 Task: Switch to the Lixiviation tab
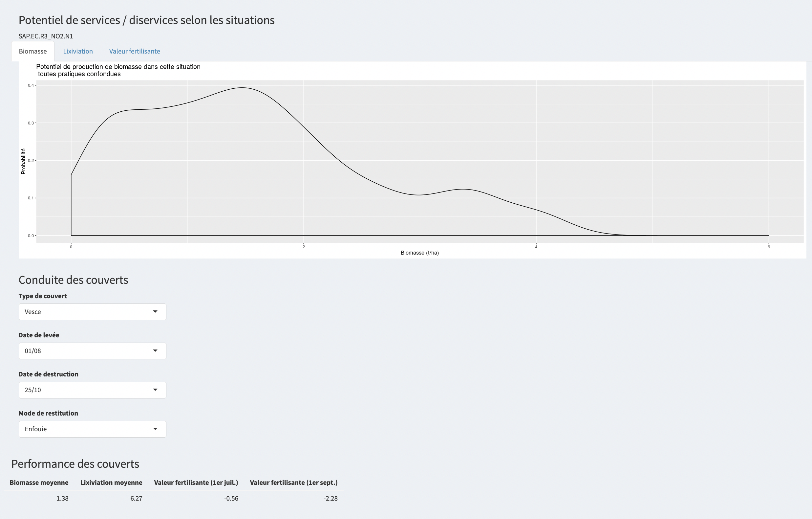[x=78, y=51]
